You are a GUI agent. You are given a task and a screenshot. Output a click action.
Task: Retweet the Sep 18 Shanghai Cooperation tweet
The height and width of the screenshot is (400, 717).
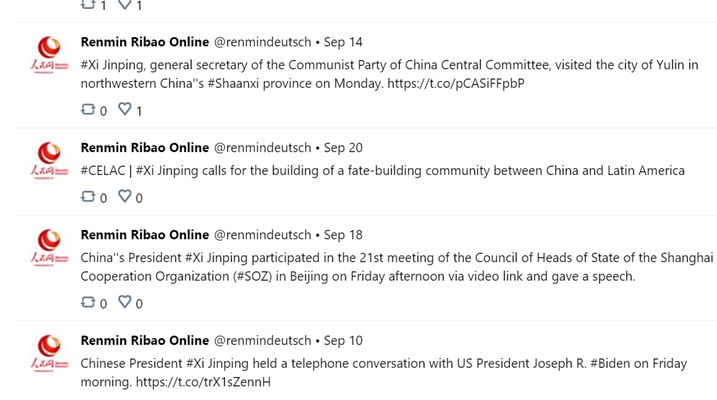click(88, 302)
